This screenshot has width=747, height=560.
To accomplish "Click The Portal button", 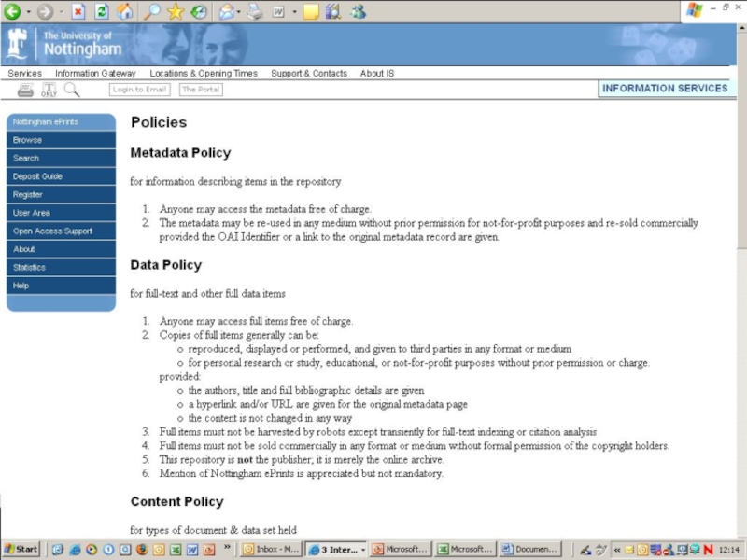I will pyautogui.click(x=201, y=89).
